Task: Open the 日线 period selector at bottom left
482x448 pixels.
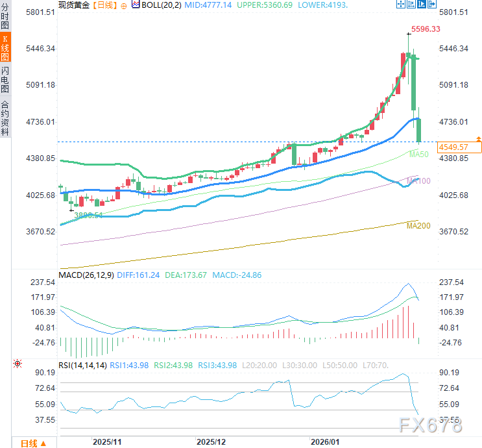Action: pos(32,443)
